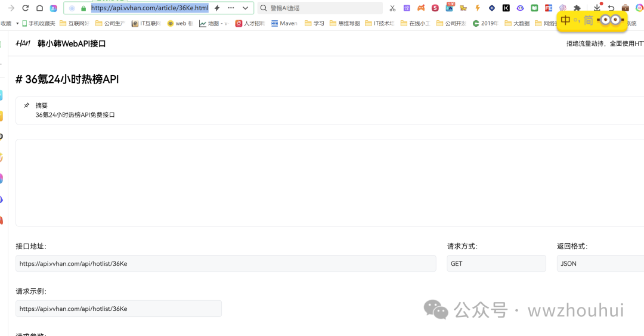Toggle the 简 simplified Chinese mode
Viewport: 644px width, 336px height.
click(x=589, y=20)
